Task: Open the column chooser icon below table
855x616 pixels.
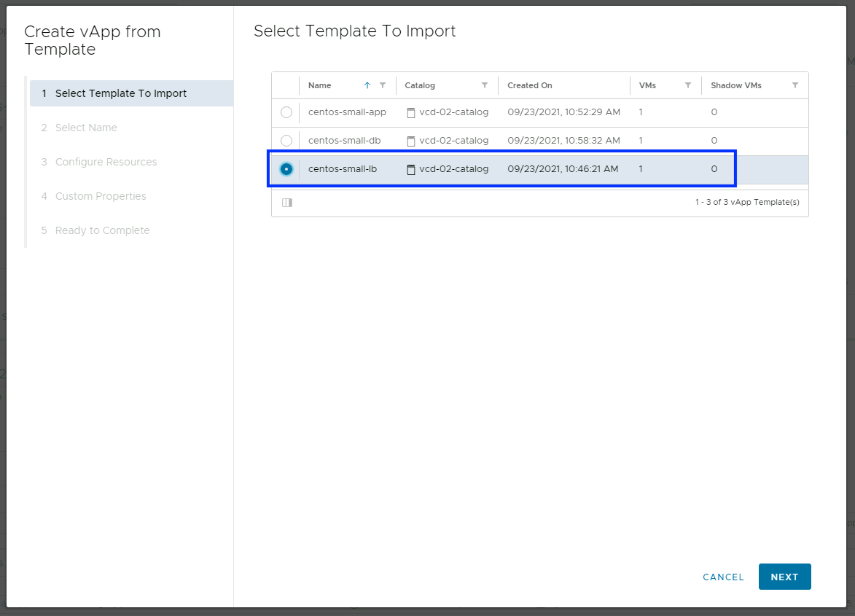Action: click(287, 203)
